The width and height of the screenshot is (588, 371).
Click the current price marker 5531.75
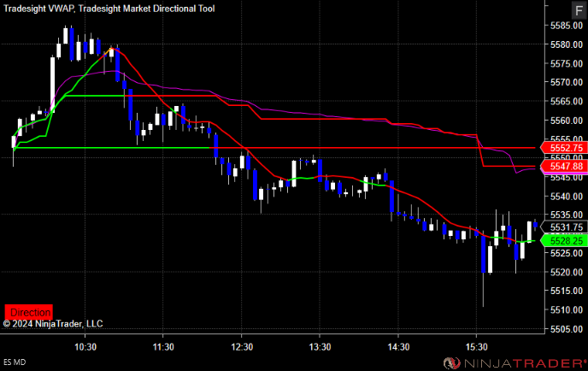click(x=564, y=227)
